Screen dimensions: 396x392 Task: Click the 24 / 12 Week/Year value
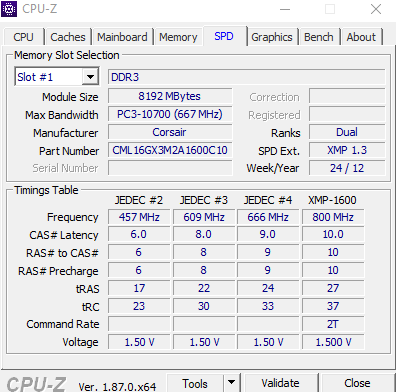coord(347,168)
